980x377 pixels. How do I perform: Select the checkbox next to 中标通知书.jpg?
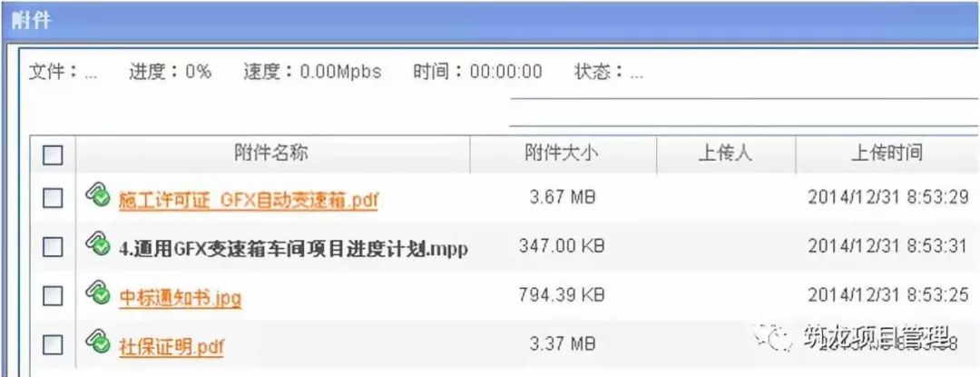pos(53,295)
